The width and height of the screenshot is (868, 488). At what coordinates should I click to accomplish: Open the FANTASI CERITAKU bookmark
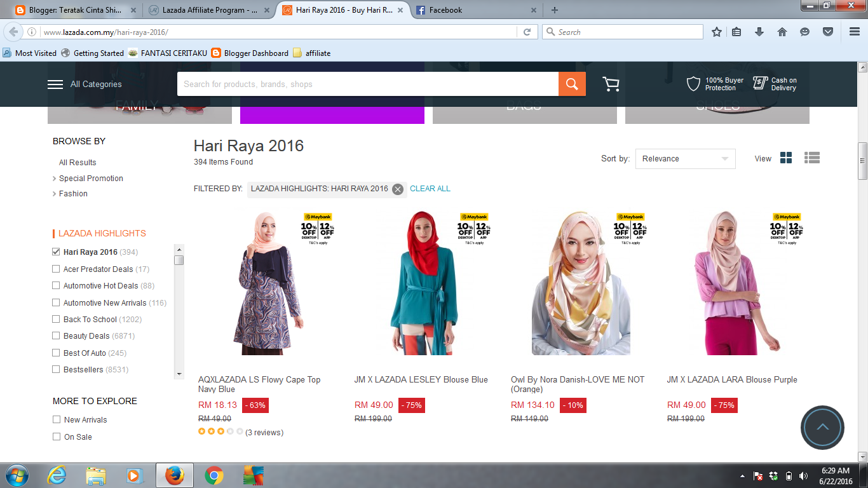point(168,53)
